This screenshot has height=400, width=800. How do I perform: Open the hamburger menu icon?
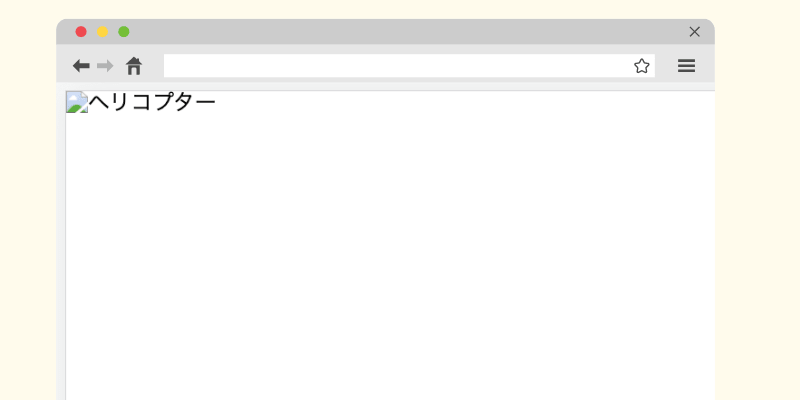pos(686,66)
